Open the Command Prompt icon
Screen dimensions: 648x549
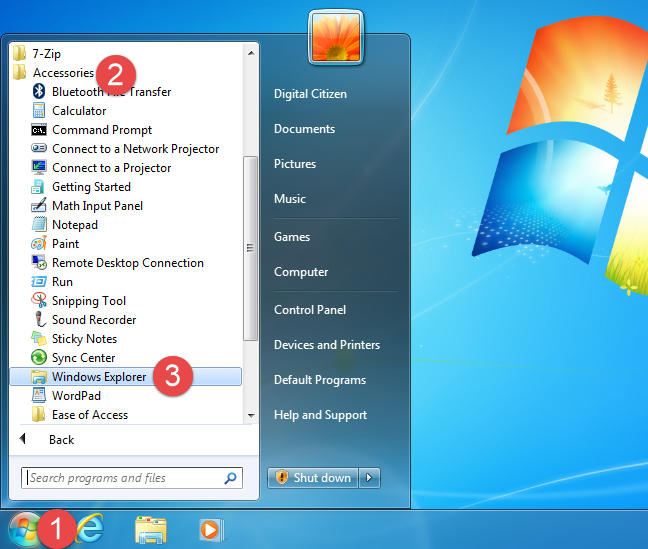point(39,130)
